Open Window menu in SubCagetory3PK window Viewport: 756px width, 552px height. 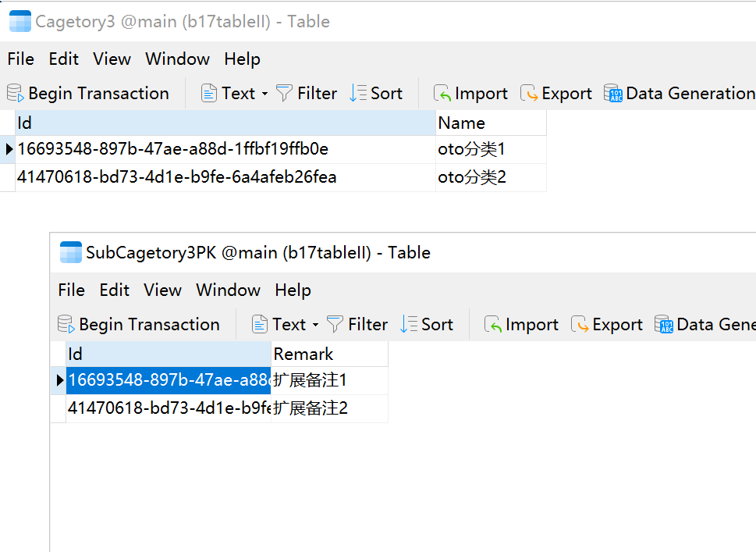tap(228, 290)
